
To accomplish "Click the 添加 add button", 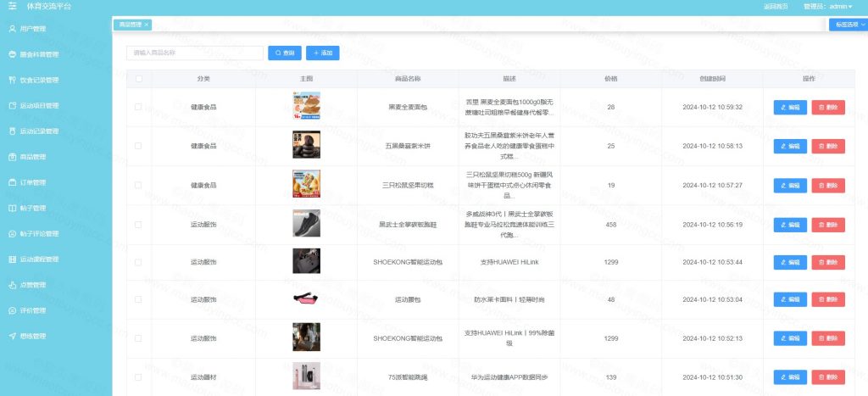I will pos(323,53).
